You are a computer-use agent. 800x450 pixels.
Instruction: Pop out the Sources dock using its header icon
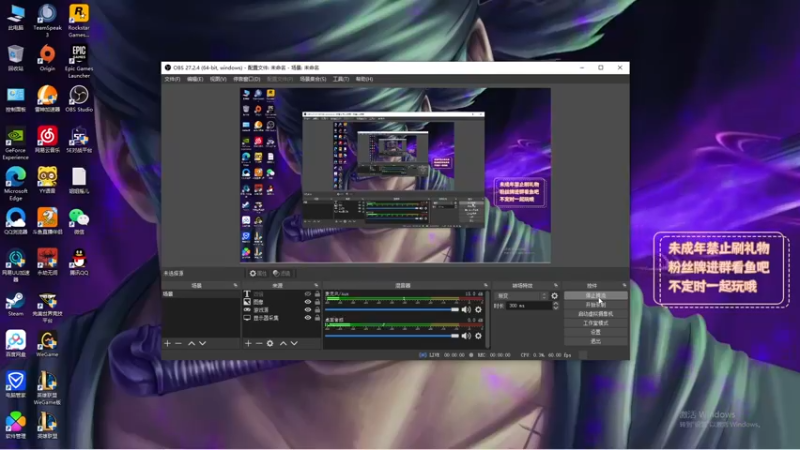pos(316,285)
